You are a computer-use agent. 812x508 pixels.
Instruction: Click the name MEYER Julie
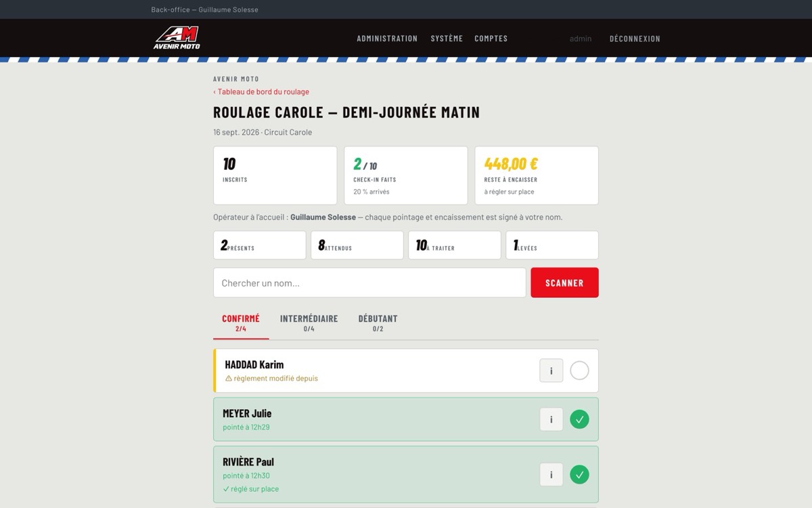click(247, 413)
